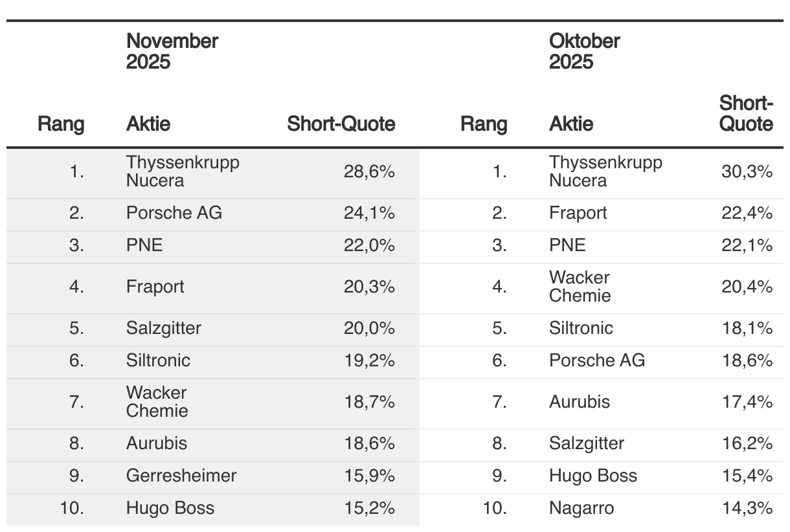Viewport: 790px width, 532px height.
Task: Click Siltronic in the Oktober ranking
Action: click(x=581, y=328)
